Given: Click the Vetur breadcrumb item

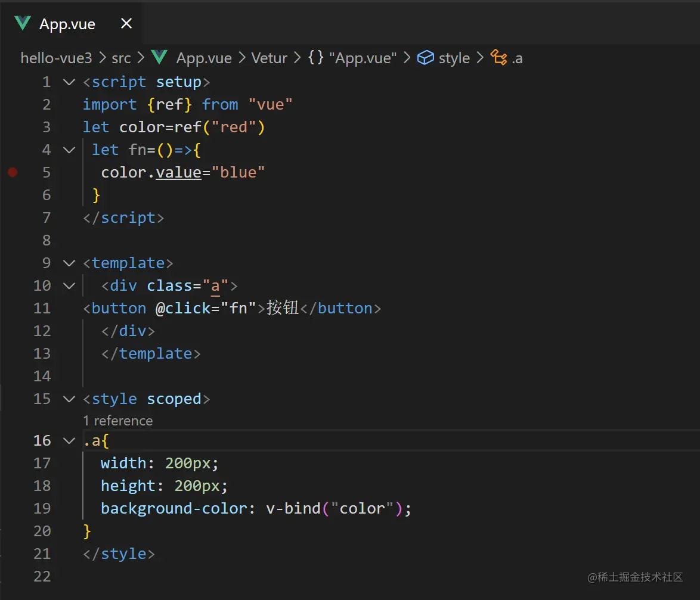Looking at the screenshot, I should tap(269, 58).
